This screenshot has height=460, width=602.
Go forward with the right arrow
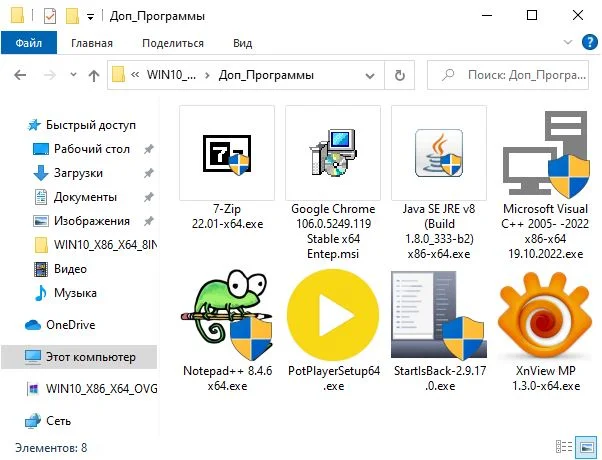click(x=50, y=75)
